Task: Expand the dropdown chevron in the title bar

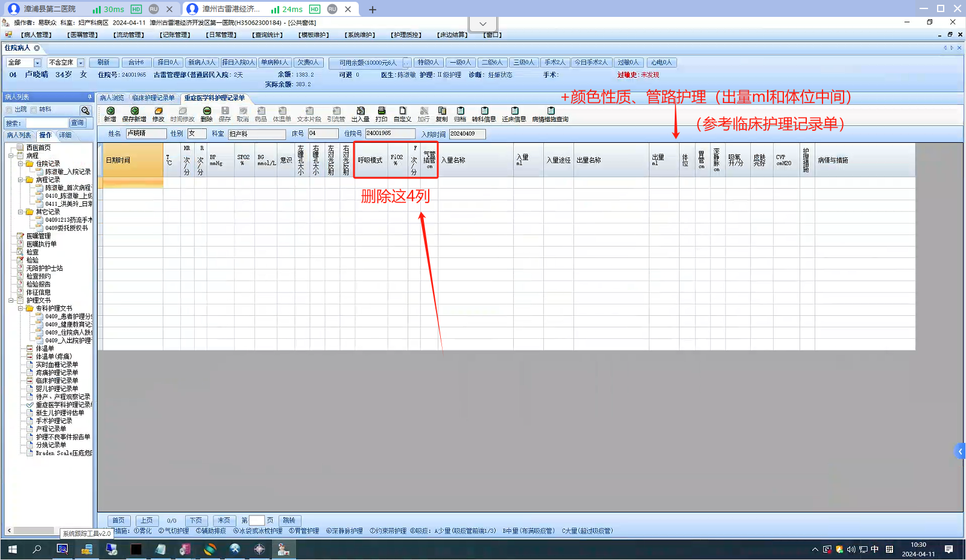Action: coord(483,24)
